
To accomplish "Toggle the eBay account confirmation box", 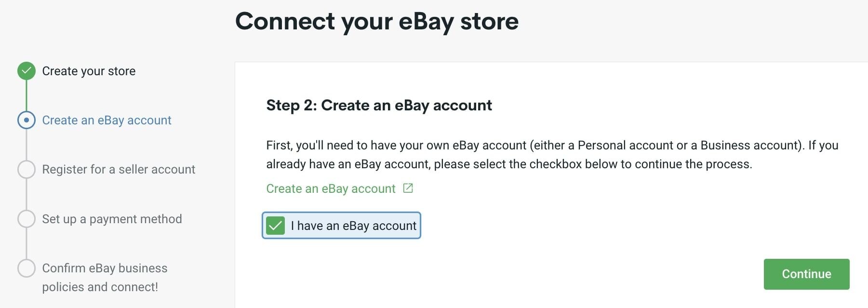I will 341,225.
